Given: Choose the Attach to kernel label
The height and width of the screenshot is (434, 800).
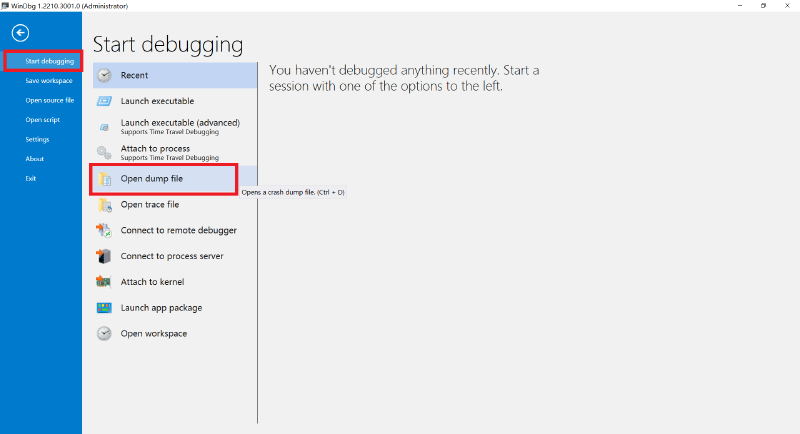Looking at the screenshot, I should pyautogui.click(x=152, y=282).
